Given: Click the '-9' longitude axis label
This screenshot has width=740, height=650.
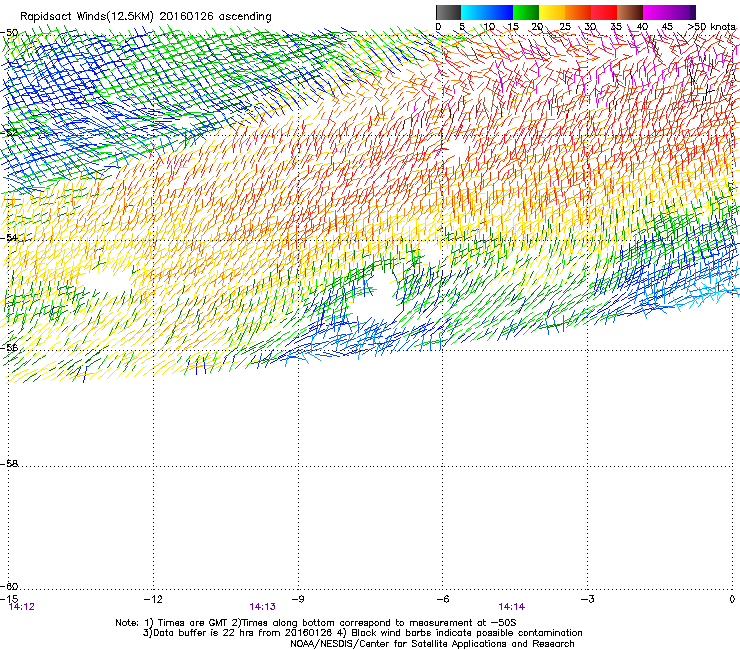Looking at the screenshot, I should click(x=298, y=599).
